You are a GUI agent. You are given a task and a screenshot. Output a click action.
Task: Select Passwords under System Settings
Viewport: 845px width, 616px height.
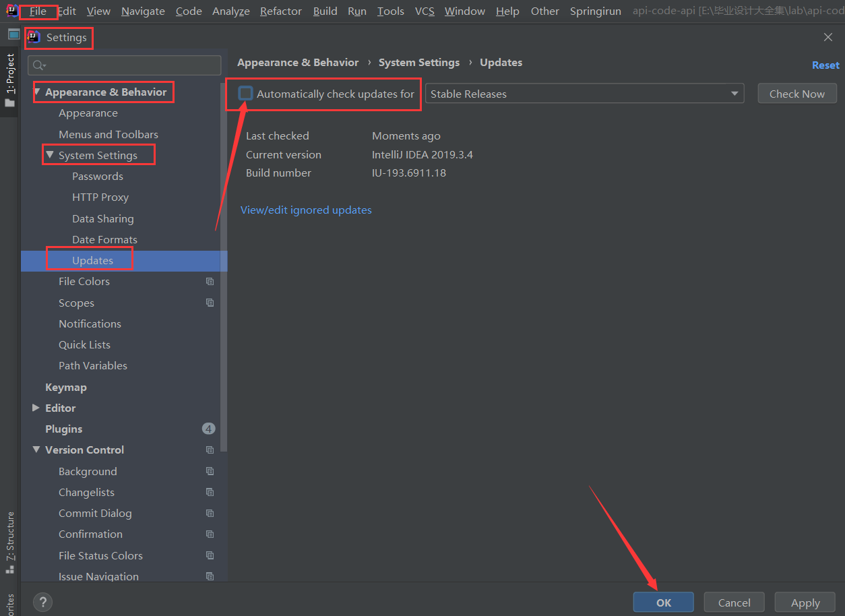(98, 176)
